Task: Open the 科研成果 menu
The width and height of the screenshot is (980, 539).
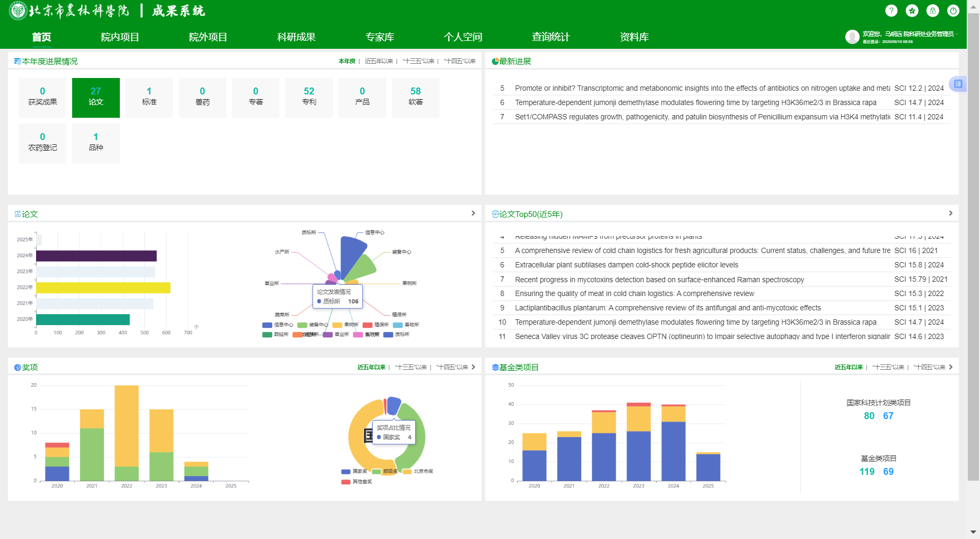Action: tap(296, 37)
